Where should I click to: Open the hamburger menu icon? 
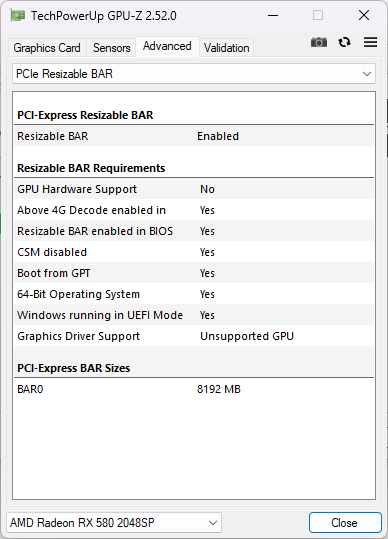click(370, 42)
